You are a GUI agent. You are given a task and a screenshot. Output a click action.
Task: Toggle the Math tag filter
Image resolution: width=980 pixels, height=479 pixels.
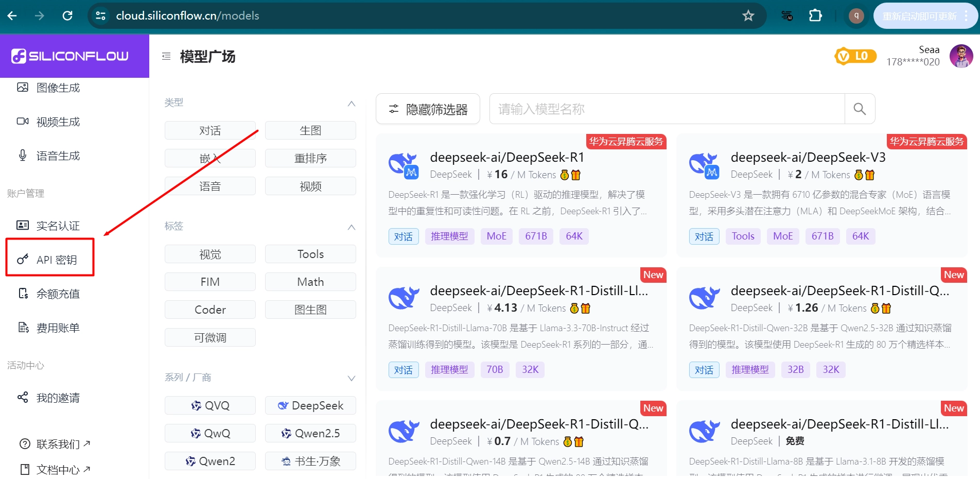pyautogui.click(x=310, y=282)
